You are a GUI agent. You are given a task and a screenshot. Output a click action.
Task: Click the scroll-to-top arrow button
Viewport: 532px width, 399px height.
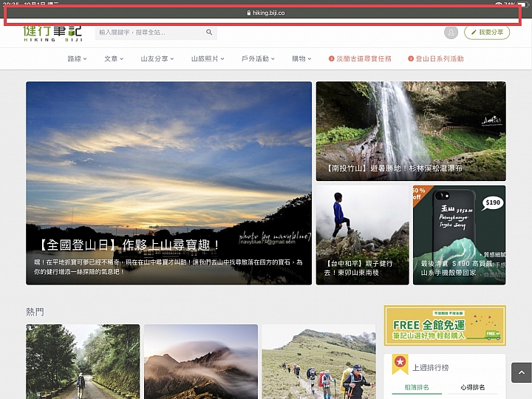click(x=522, y=372)
